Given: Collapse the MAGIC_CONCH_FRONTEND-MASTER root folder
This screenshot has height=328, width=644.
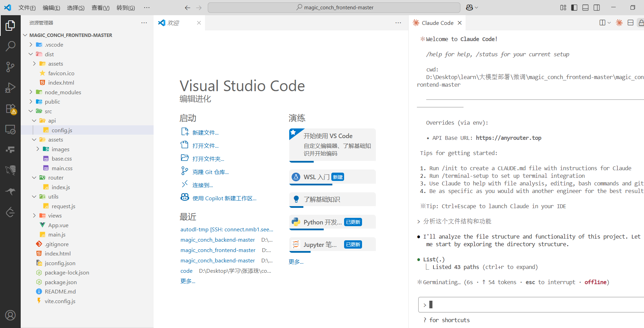Looking at the screenshot, I should [x=25, y=35].
